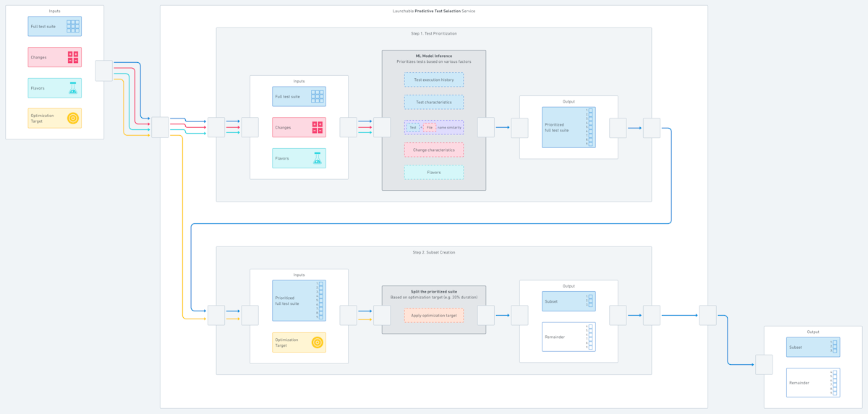Click the 'Remainder' label in Step 2 Output
This screenshot has height=414, width=868.
pyautogui.click(x=555, y=337)
